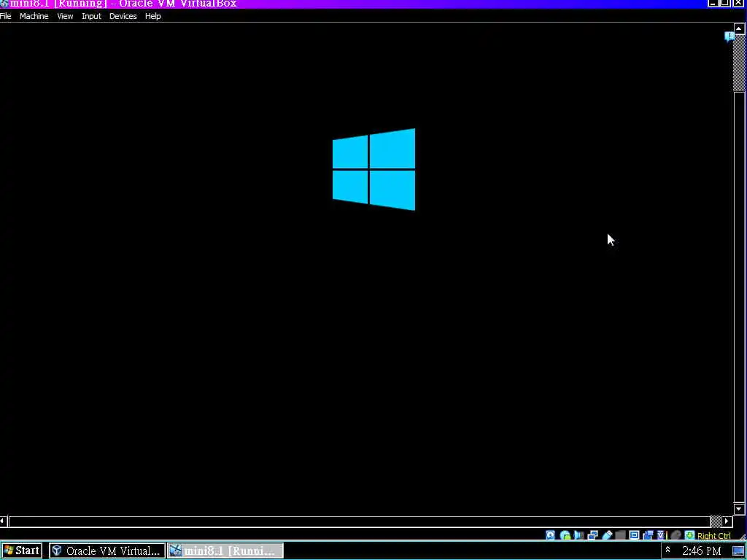Open the File menu
Screen dimensions: 747x560
[x=5, y=16]
